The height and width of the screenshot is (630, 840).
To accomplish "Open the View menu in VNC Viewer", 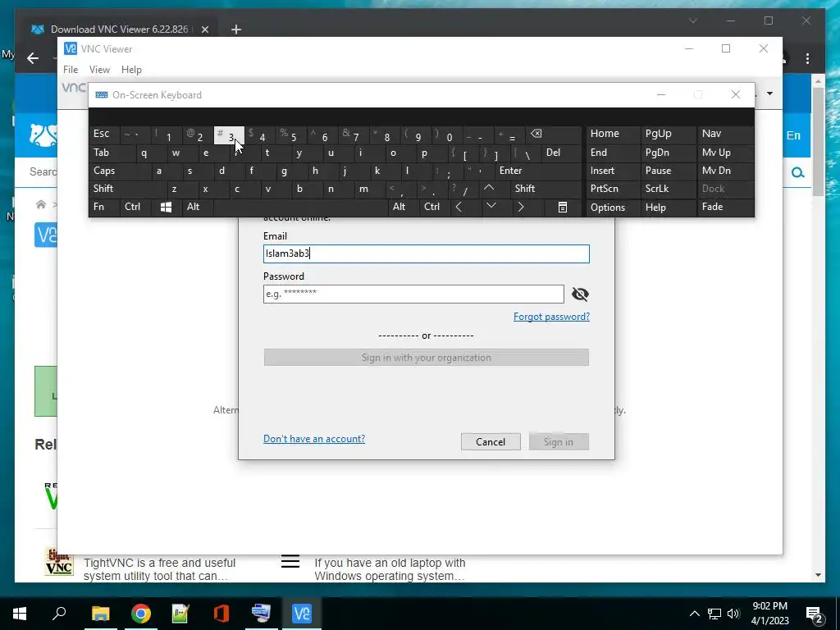I will 99,70.
